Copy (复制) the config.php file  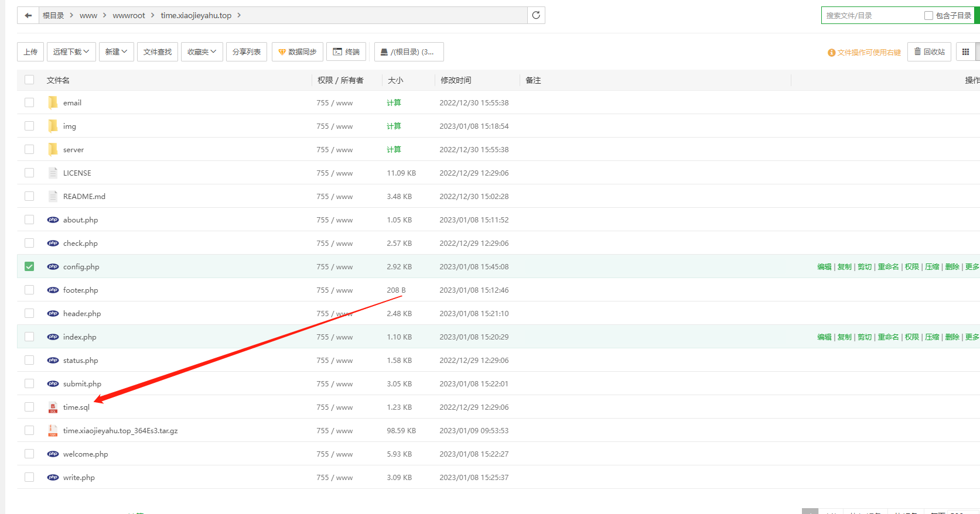point(845,266)
